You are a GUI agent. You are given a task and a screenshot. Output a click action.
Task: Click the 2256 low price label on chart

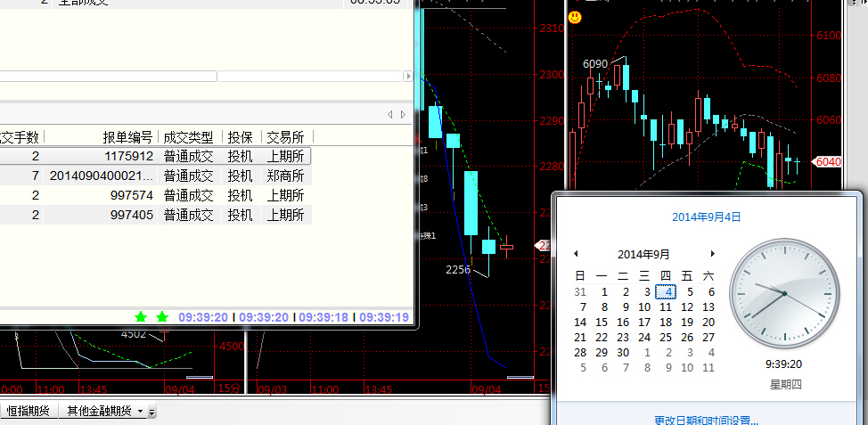pyautogui.click(x=458, y=269)
